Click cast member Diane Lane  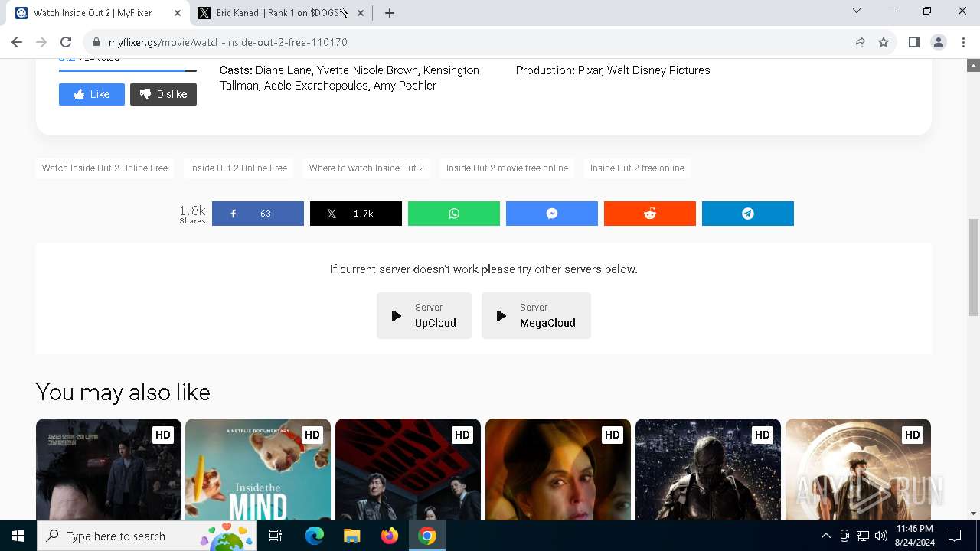(283, 70)
